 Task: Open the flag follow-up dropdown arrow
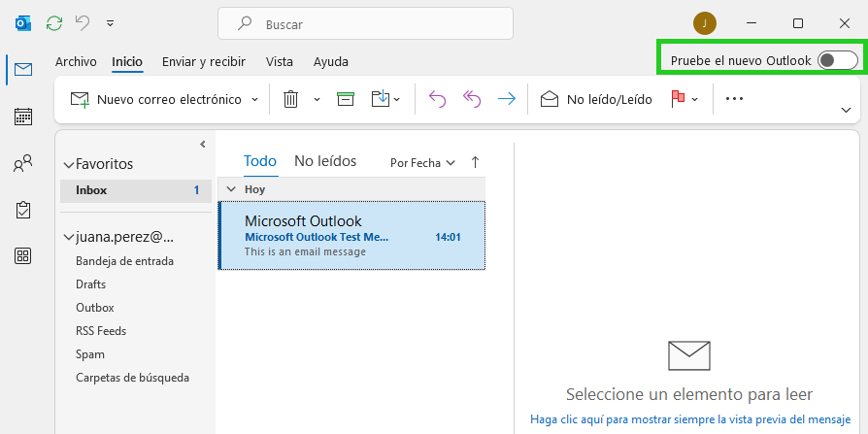click(x=695, y=100)
